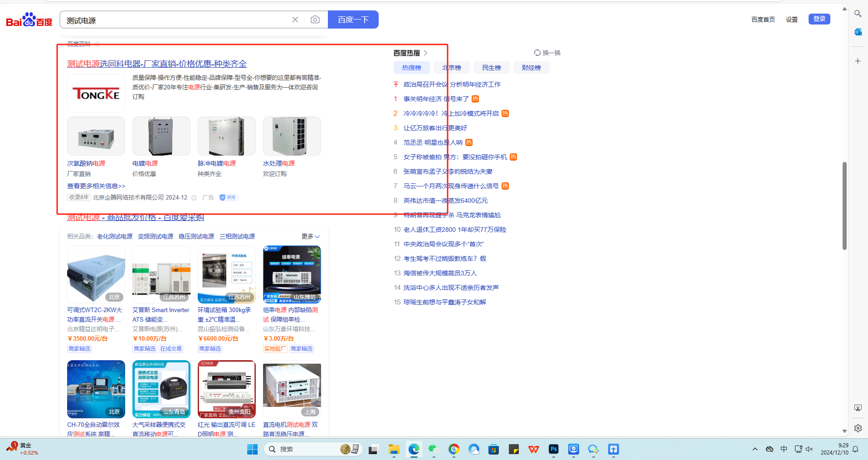
Task: Click the page vertical scrollbar thumb
Action: (x=844, y=206)
